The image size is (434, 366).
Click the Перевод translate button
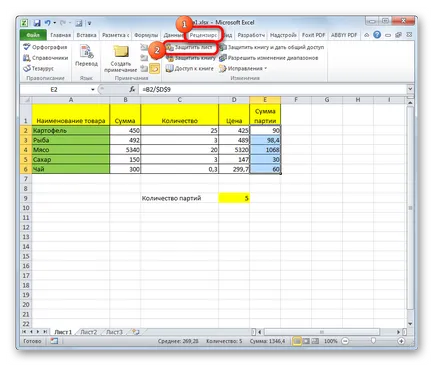86,55
